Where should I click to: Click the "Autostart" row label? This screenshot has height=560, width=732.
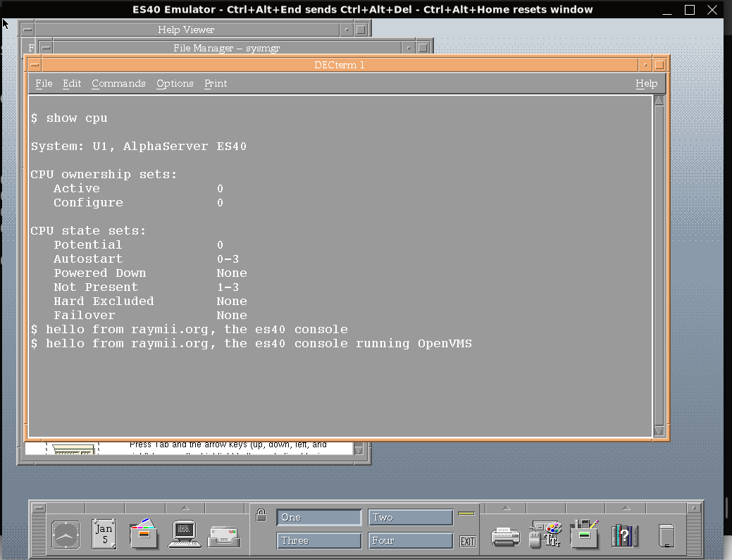pos(88,259)
